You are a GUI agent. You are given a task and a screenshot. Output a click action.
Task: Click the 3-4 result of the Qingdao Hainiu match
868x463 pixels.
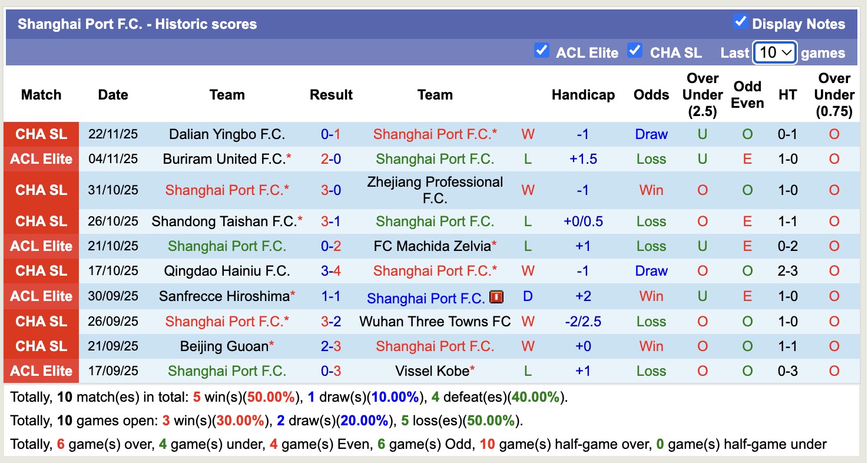(331, 271)
